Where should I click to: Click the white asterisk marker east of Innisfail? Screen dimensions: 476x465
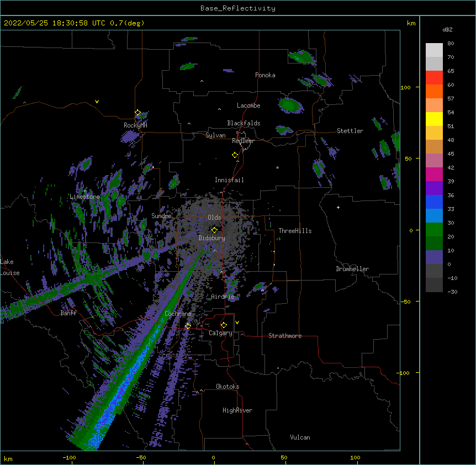pos(277,167)
